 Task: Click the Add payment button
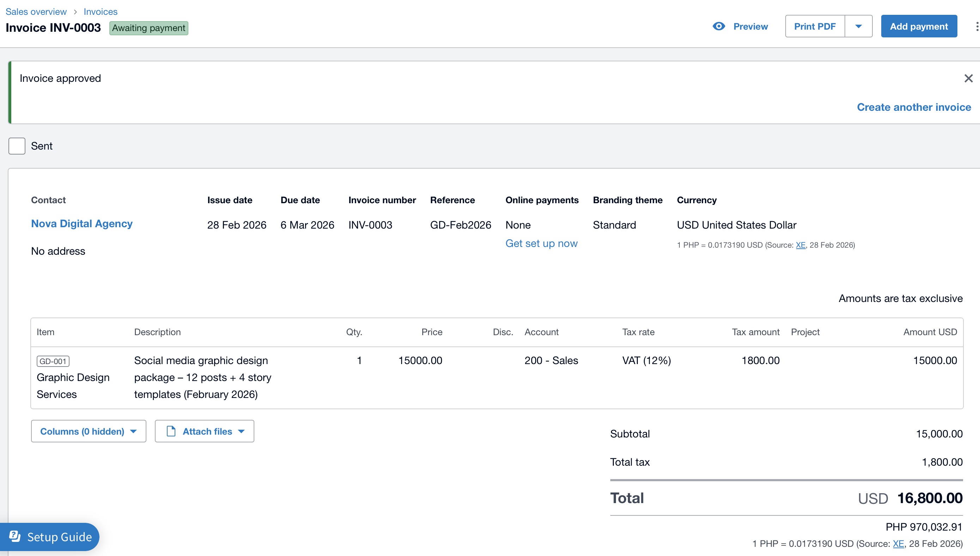[x=919, y=26]
